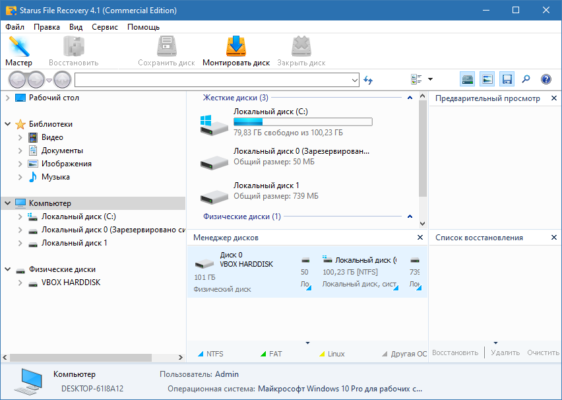Launch the Мастер wizard
562x400 pixels.
(x=19, y=51)
